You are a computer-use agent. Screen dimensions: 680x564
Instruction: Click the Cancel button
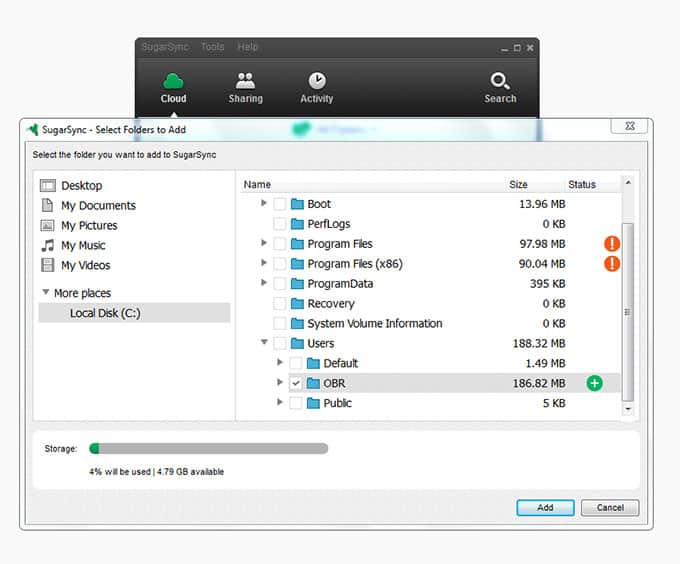[x=610, y=508]
